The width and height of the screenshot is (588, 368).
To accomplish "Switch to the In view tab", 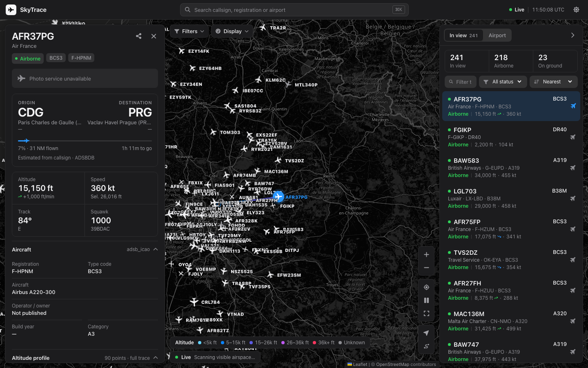I will [463, 36].
